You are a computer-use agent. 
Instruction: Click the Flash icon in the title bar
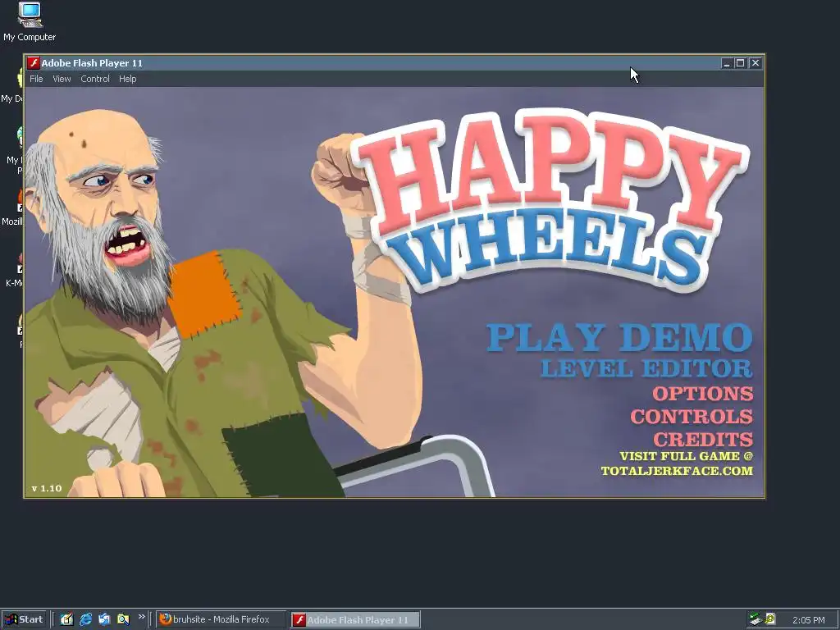point(33,62)
